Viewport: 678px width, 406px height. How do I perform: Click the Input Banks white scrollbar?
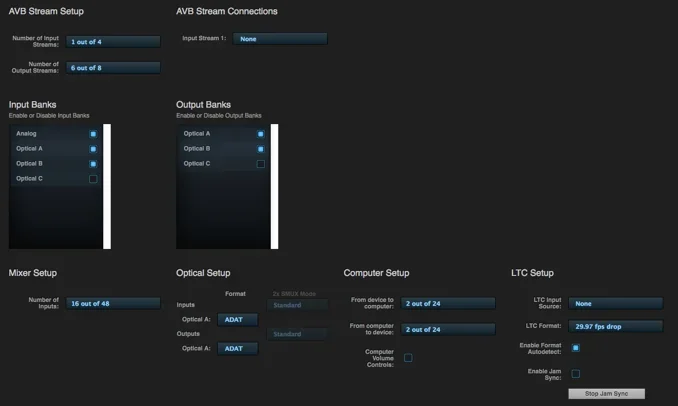pyautogui.click(x=107, y=186)
